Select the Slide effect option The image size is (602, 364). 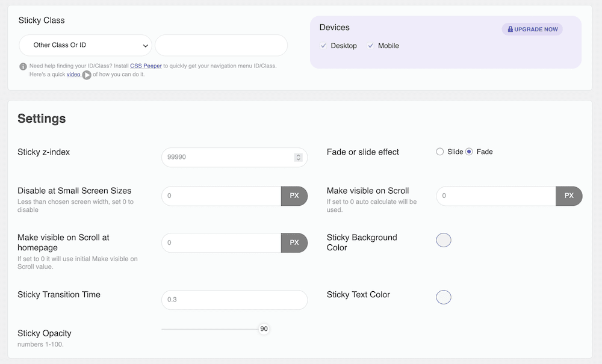point(440,152)
